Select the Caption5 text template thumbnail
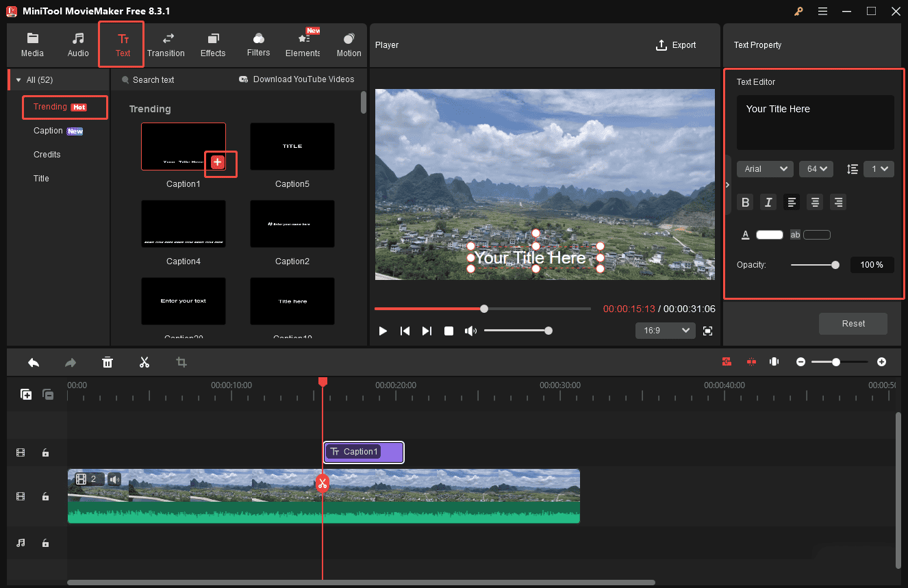 pyautogui.click(x=292, y=146)
